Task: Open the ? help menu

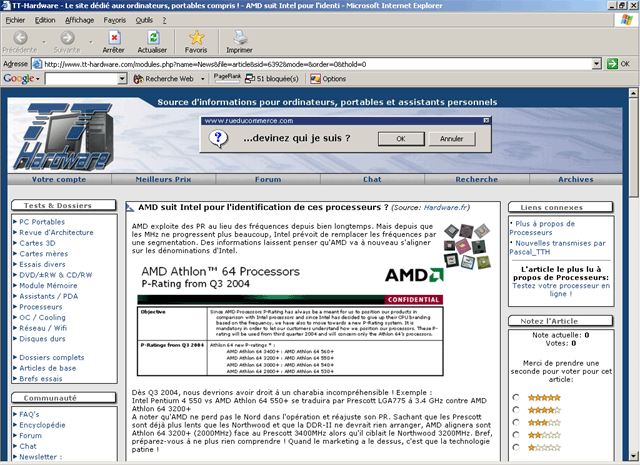Action: (x=164, y=20)
